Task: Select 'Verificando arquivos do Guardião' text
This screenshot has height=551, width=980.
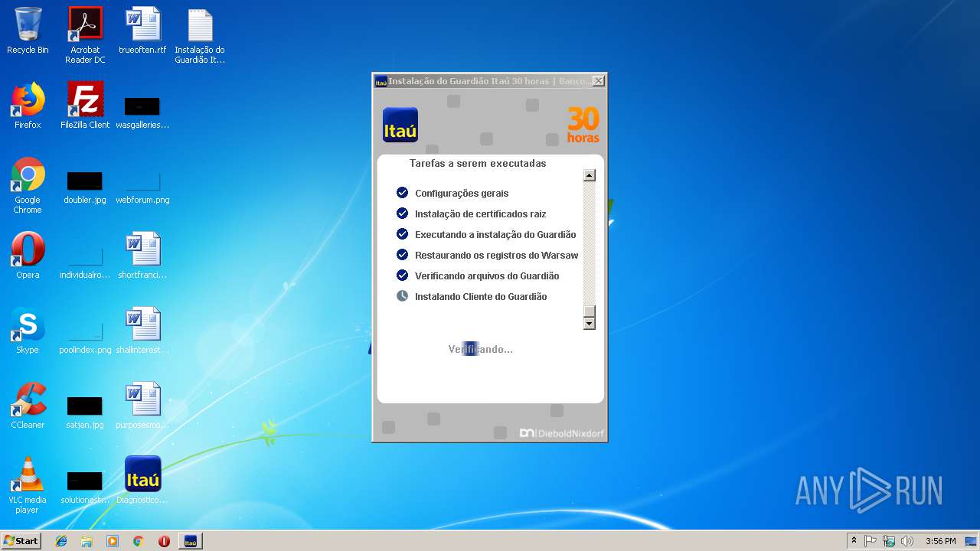Action: (x=487, y=275)
